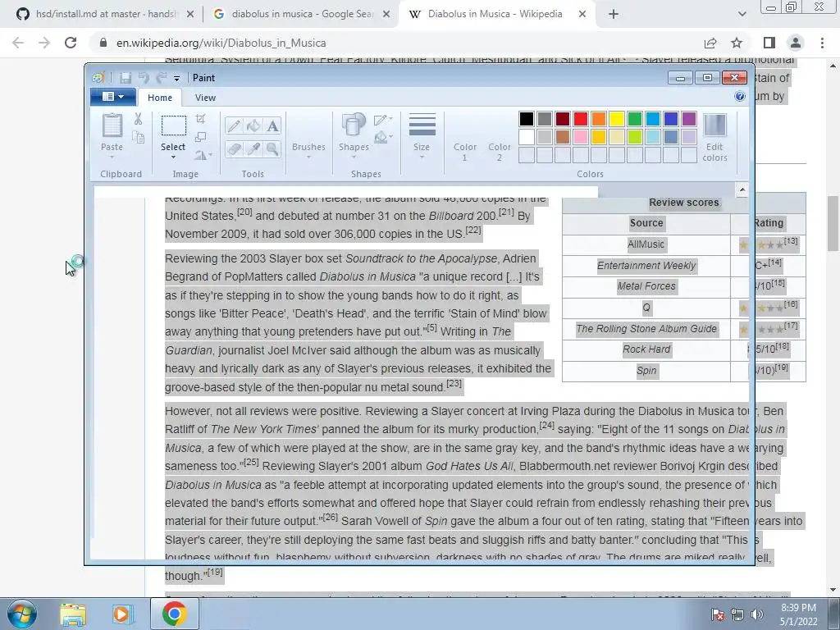Pick the black color swatch

click(x=526, y=119)
